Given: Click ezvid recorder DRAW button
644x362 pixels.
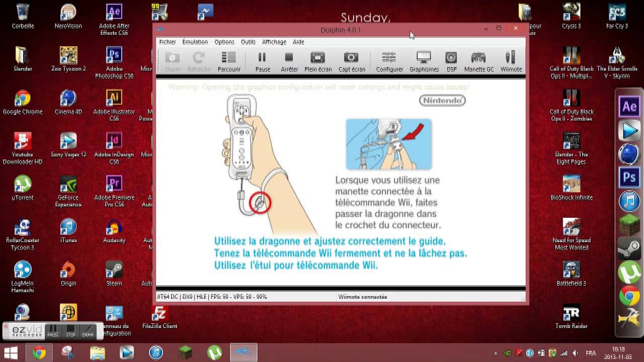Looking at the screenshot, I should pos(88,330).
